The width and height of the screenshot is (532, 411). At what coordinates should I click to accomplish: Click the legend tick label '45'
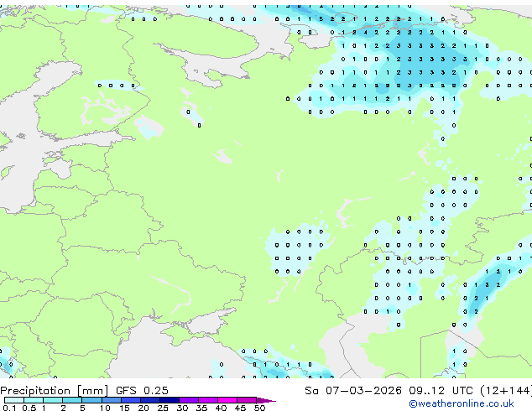pyautogui.click(x=240, y=408)
